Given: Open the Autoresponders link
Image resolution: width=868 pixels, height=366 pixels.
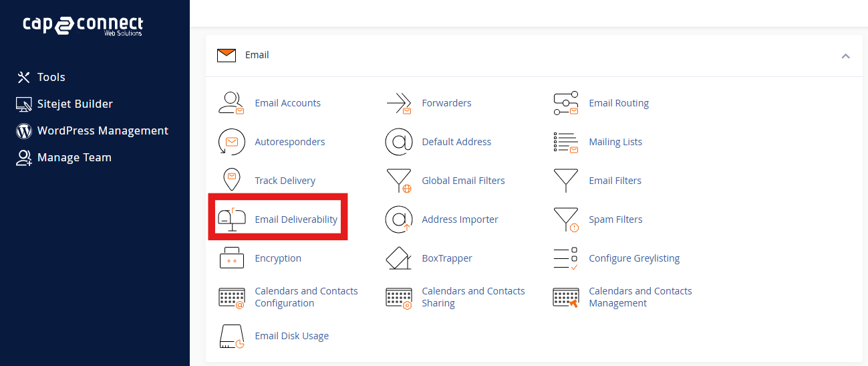Looking at the screenshot, I should tap(290, 142).
